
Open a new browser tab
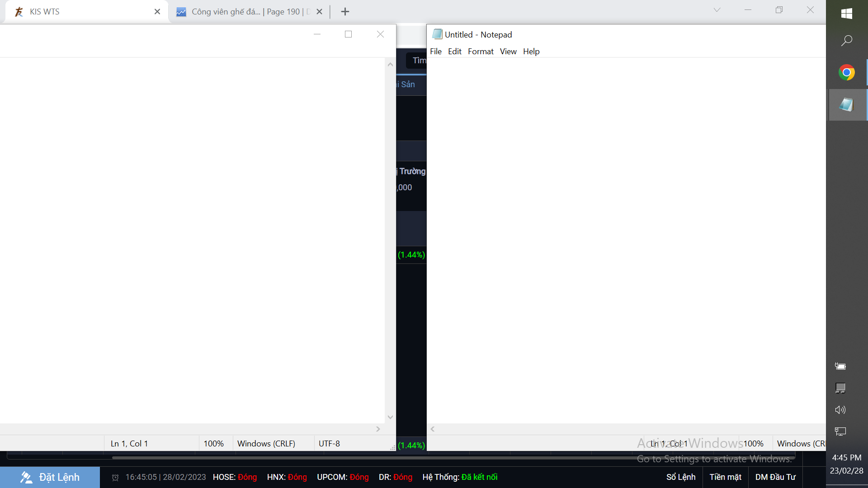coord(345,12)
